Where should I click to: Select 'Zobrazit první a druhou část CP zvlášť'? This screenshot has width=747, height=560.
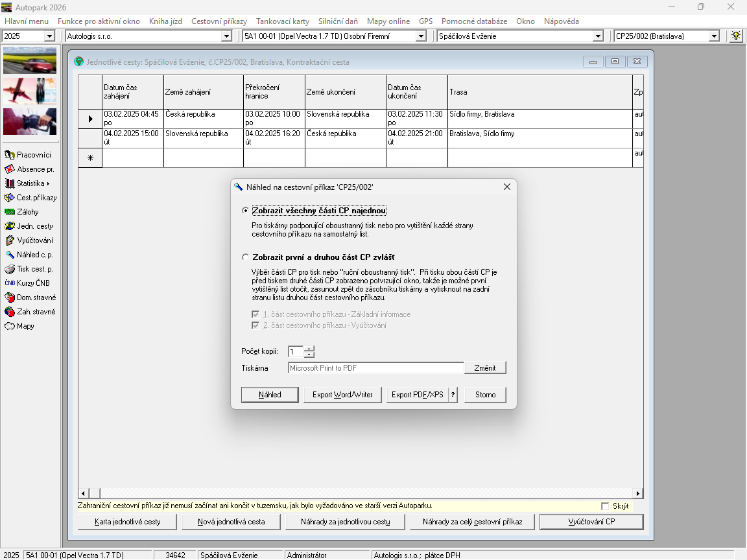[x=245, y=257]
